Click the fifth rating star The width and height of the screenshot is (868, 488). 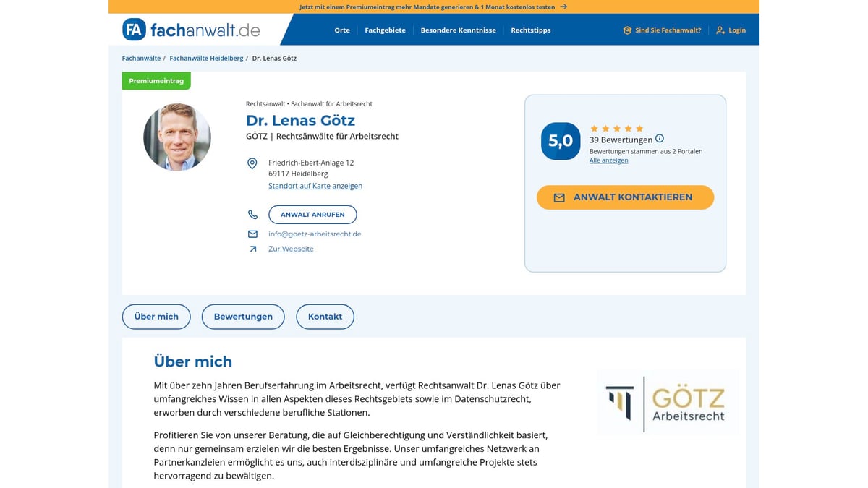(x=639, y=127)
